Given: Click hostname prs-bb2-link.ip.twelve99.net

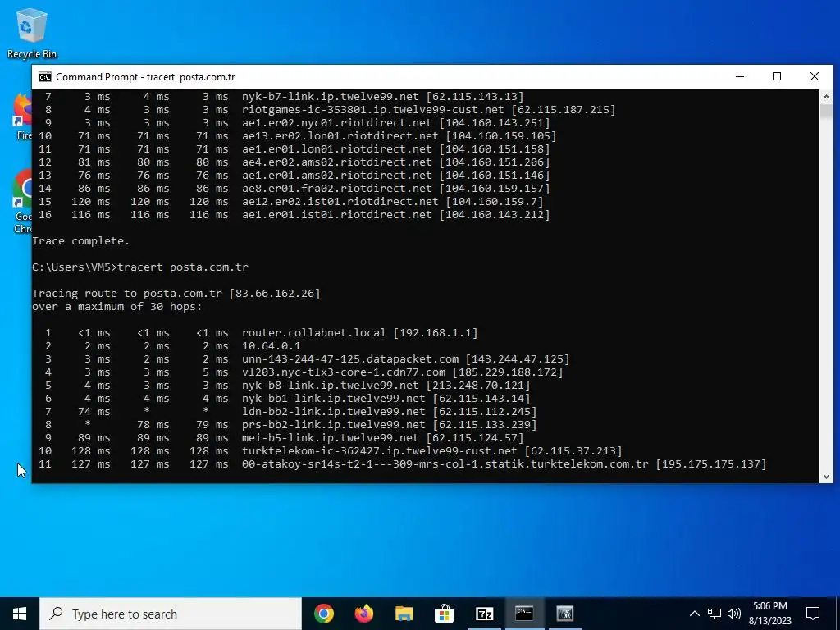Looking at the screenshot, I should pyautogui.click(x=333, y=425).
